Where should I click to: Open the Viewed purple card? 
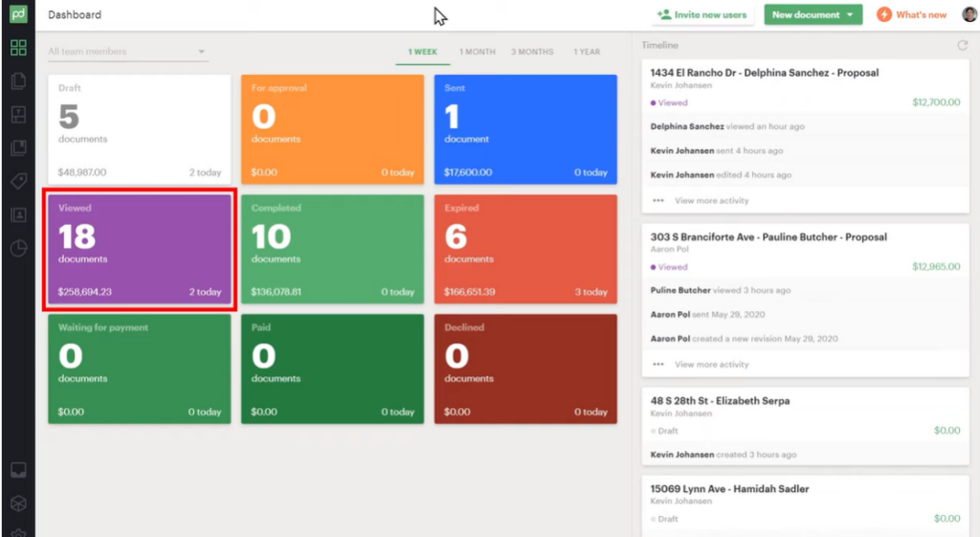click(140, 250)
